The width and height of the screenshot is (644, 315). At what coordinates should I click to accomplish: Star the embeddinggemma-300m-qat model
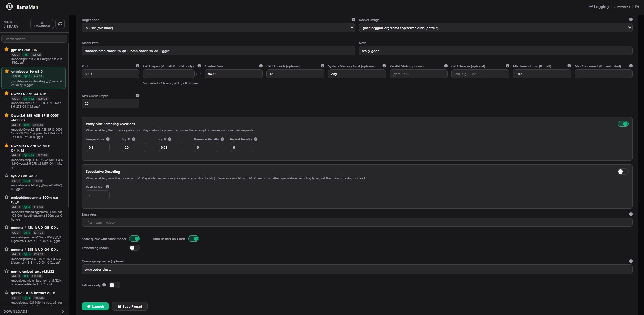(x=6, y=197)
